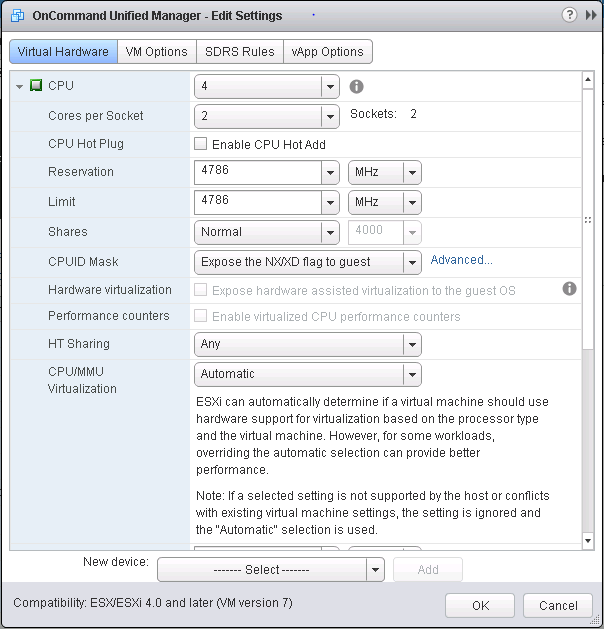Screen dimensions: 604x629
Task: Click the green CPU chip icon
Action: 36,85
